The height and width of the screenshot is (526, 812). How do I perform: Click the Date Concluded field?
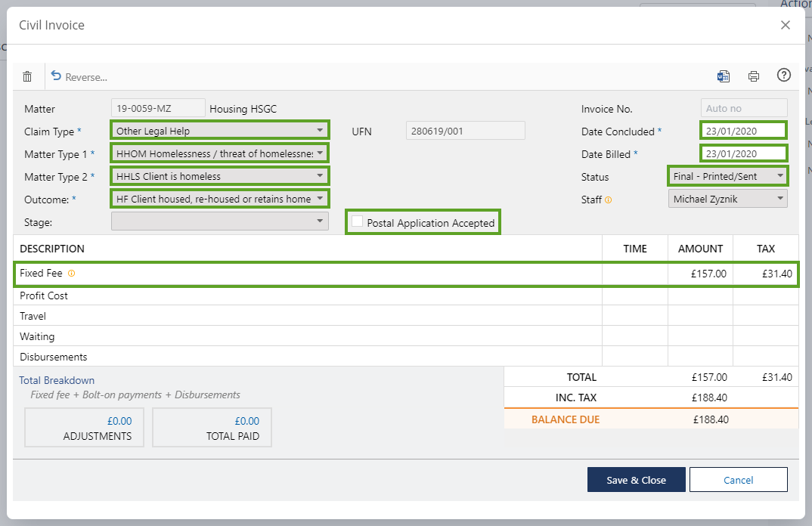tap(743, 131)
